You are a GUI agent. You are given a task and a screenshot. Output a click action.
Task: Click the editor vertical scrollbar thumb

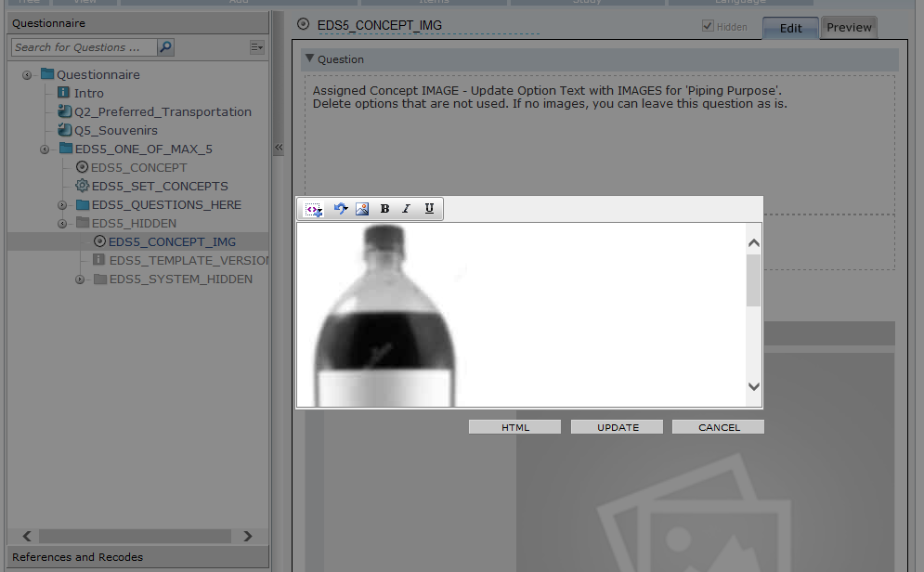[753, 280]
